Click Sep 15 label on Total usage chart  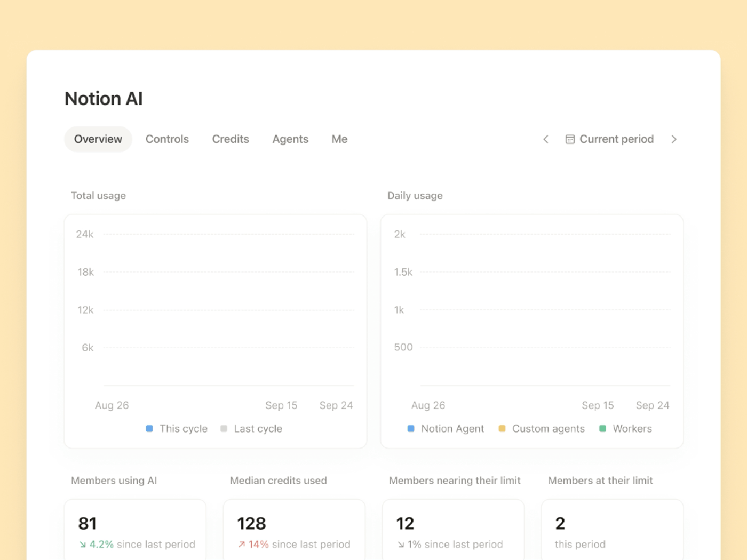281,405
